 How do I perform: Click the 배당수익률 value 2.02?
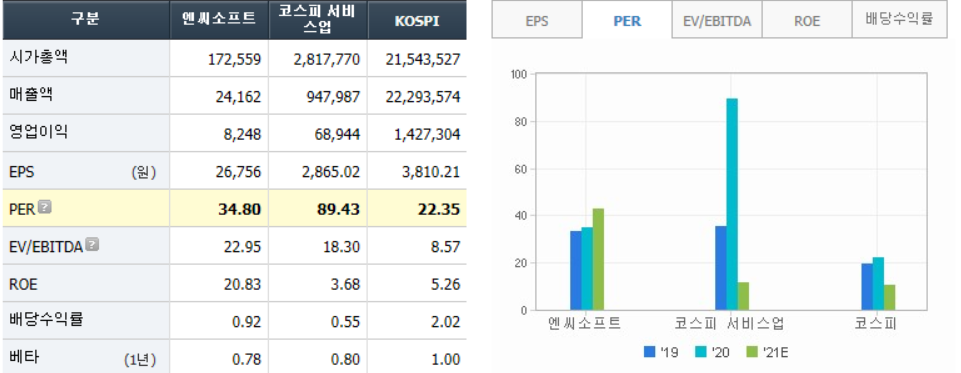[447, 322]
